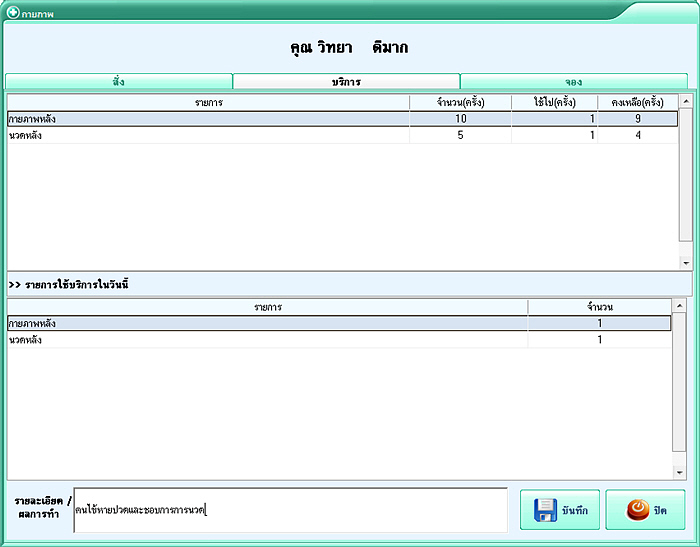Image resolution: width=700 pixels, height=547 pixels.
Task: Click the รายการใช้บริการในวันนี้ section heading
Action: pyautogui.click(x=69, y=284)
